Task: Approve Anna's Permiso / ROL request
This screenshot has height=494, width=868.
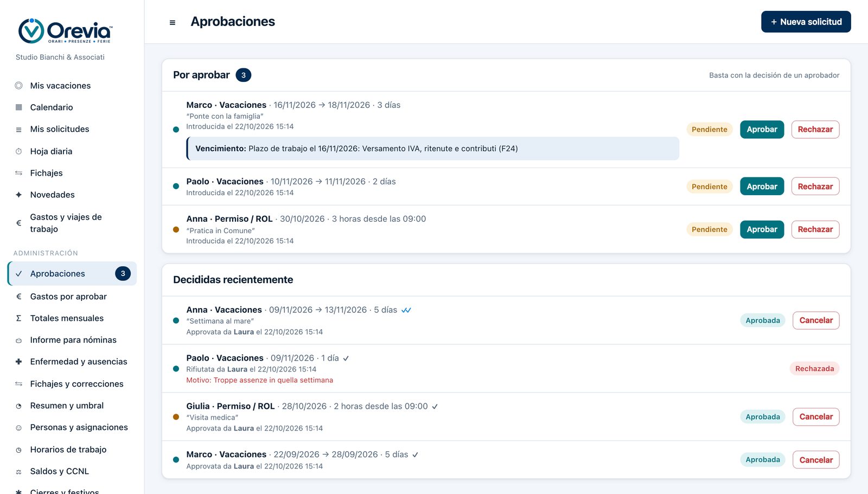Action: click(762, 229)
